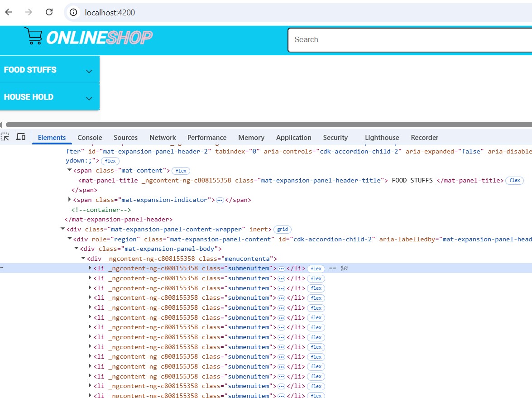
Task: Expand the highlighted submenuitem li node
Action: pyautogui.click(x=90, y=268)
